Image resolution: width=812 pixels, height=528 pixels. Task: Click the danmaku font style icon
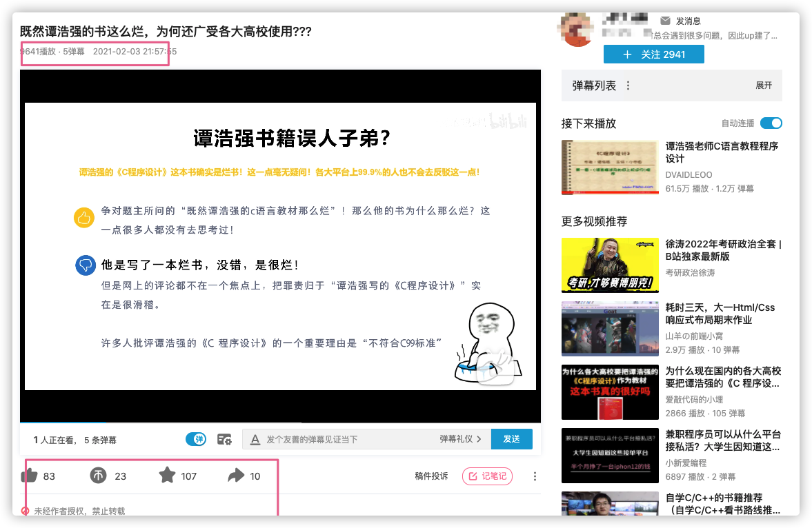(255, 439)
